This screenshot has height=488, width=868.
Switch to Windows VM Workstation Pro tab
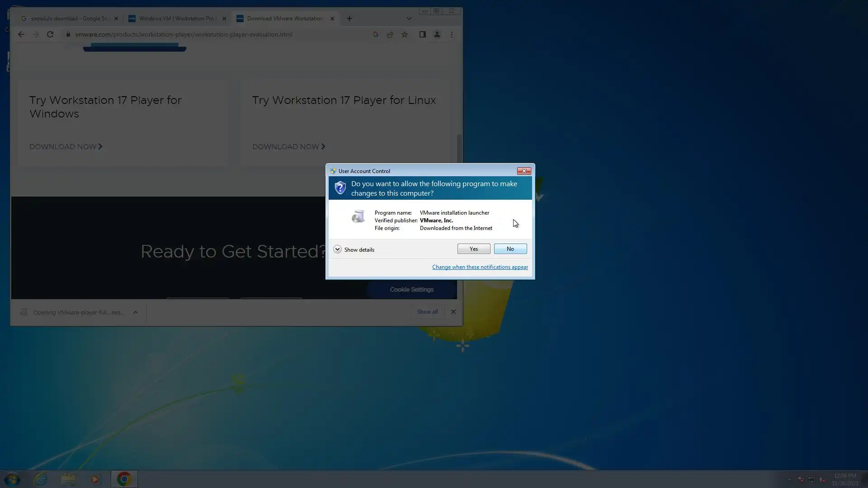tap(176, 19)
